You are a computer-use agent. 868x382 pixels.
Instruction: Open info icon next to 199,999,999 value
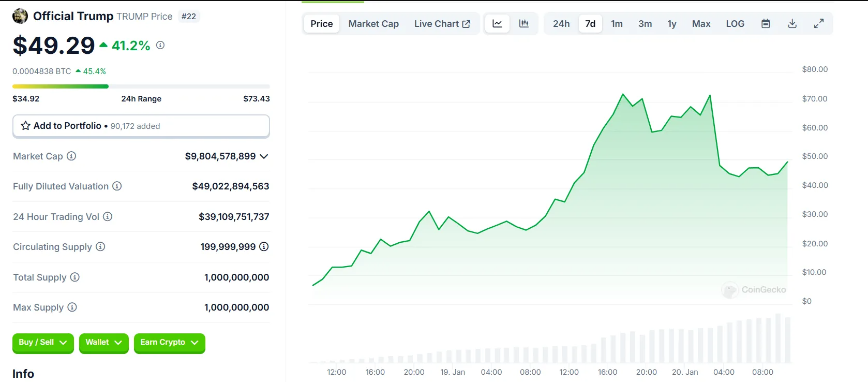tap(264, 246)
